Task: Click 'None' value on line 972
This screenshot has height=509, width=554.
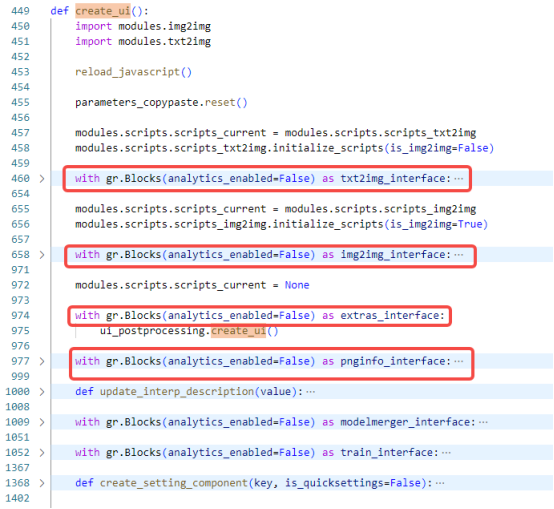Action: pyautogui.click(x=297, y=285)
